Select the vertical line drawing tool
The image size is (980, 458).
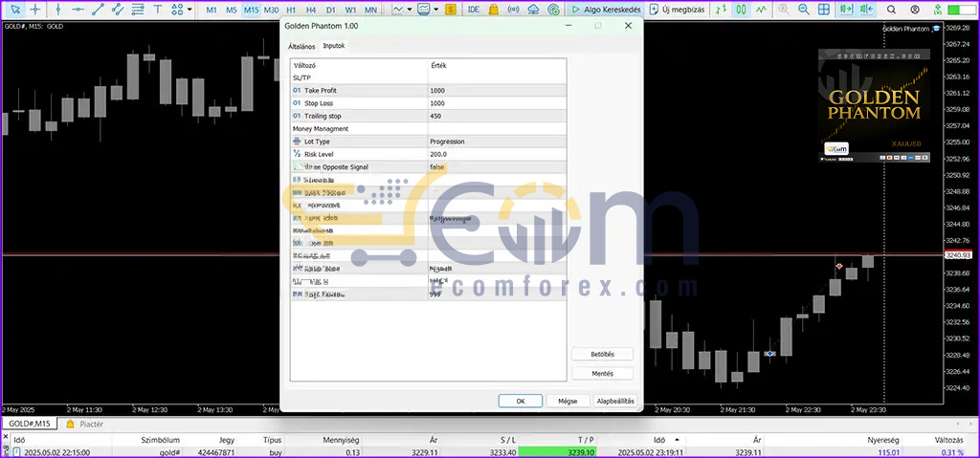[58, 10]
